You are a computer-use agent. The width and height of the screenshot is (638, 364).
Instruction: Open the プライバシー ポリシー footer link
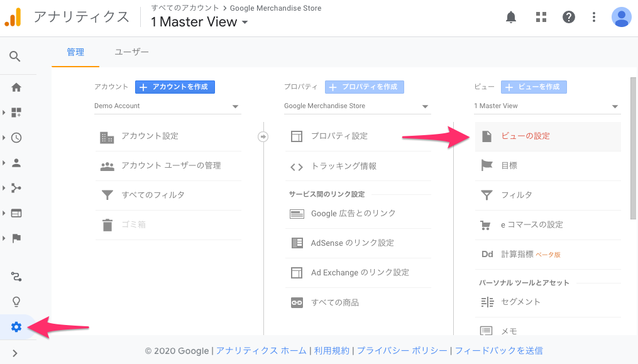coord(402,351)
